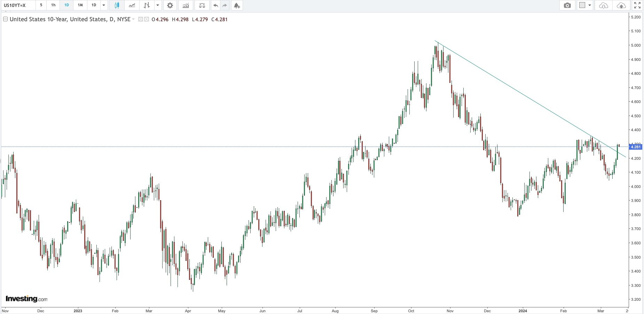Click the 3.200 price axis label
Viewport: 644px width, 314px height.
click(636, 299)
